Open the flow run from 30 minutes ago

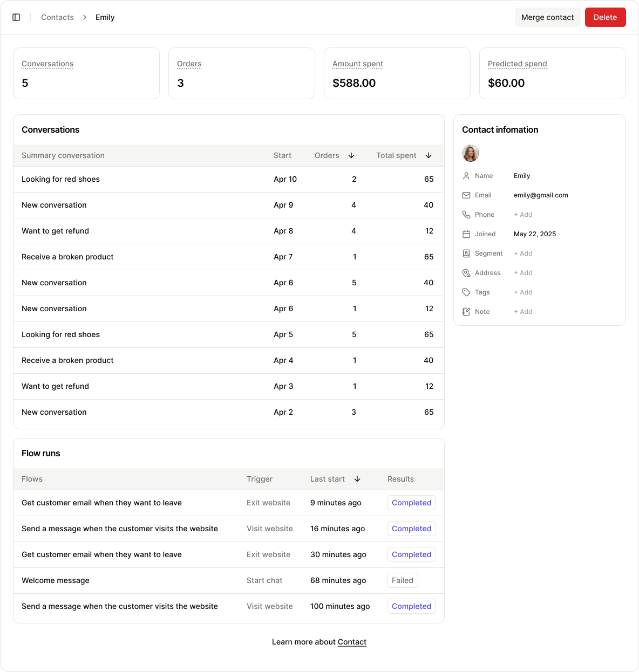(x=229, y=554)
